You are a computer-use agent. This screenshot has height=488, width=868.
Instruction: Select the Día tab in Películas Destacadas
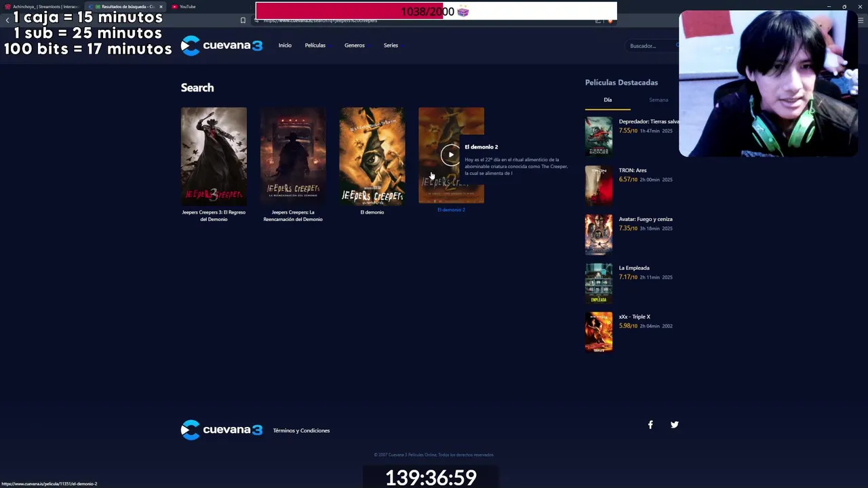pyautogui.click(x=608, y=100)
